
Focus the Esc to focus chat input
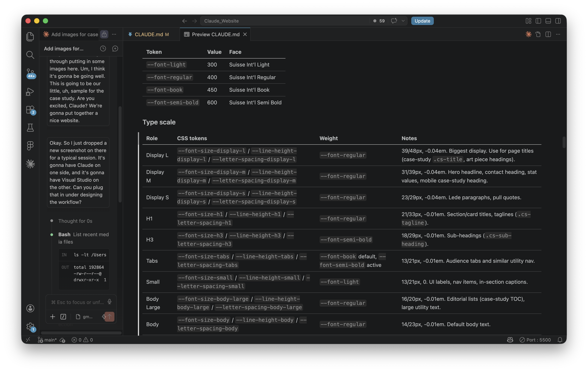[x=77, y=302]
